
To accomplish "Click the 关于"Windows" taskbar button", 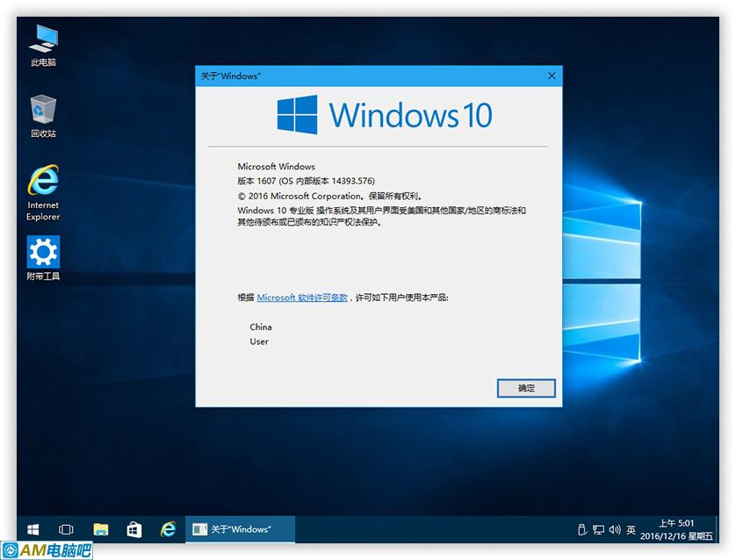I will click(241, 529).
